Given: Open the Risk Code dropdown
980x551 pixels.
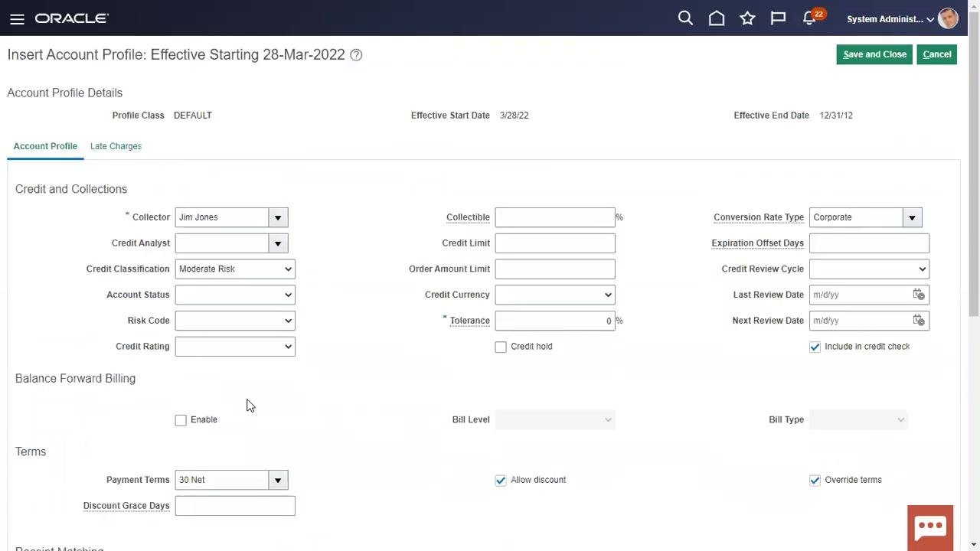Looking at the screenshot, I should 235,321.
